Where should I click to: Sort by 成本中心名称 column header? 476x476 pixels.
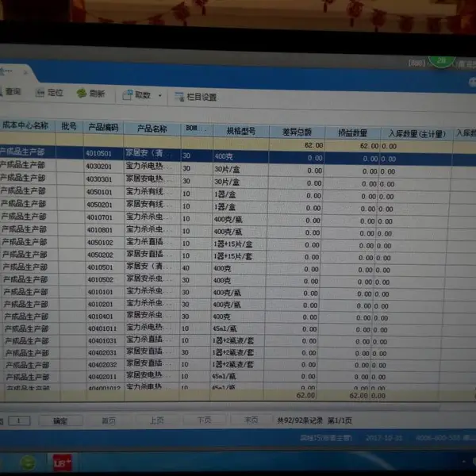(x=27, y=125)
